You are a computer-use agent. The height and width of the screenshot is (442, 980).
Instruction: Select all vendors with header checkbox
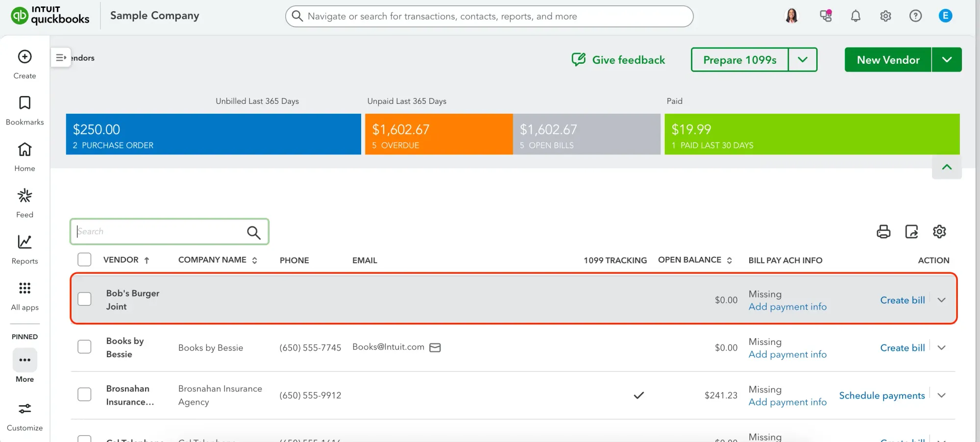(x=84, y=259)
